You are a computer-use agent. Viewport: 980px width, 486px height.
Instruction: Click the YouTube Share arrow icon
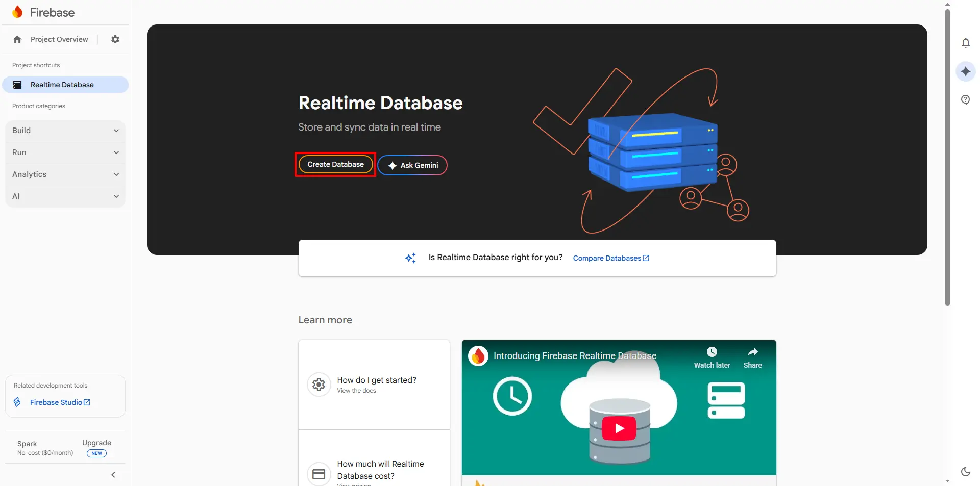pos(752,352)
